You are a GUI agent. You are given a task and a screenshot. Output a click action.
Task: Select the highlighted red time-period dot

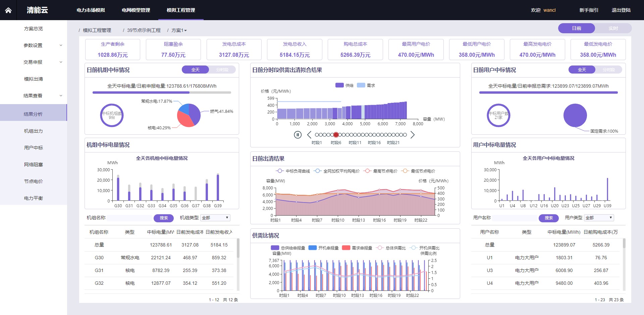(336, 135)
